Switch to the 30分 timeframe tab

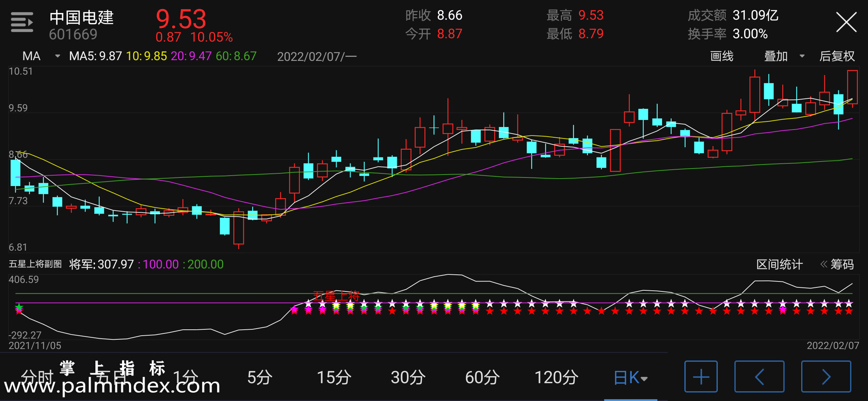(x=408, y=377)
